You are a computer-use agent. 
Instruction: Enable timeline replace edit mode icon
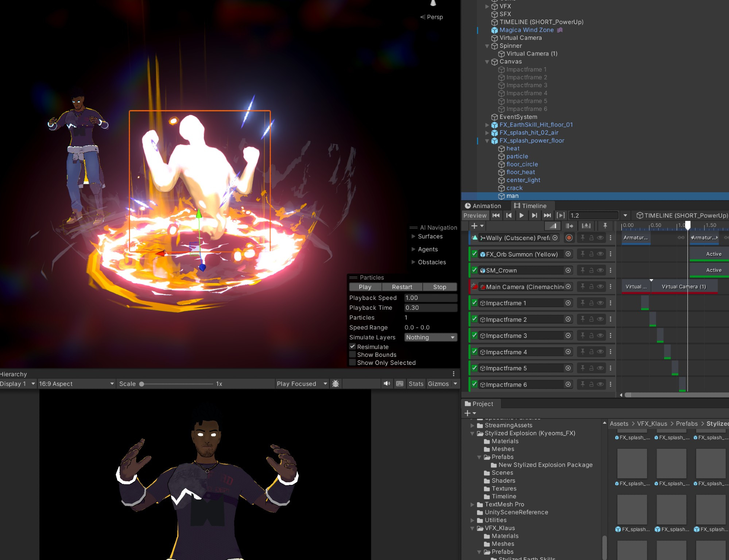586,226
